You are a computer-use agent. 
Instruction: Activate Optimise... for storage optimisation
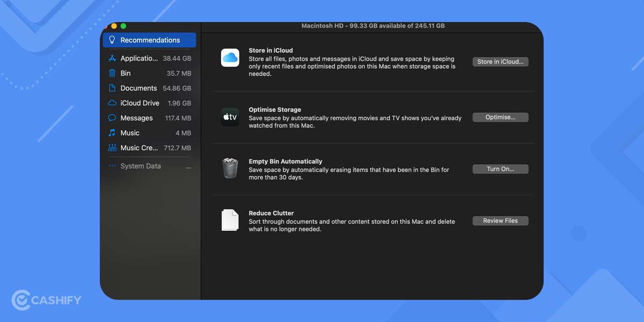[500, 117]
